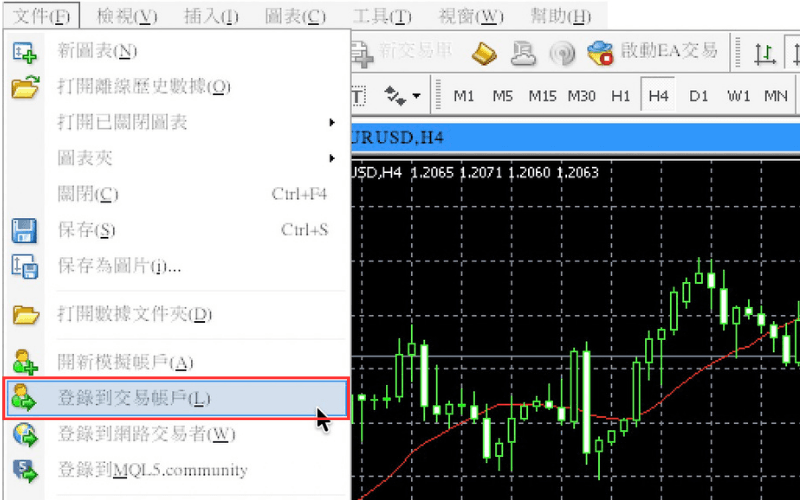Toggle the H4 timeframe button
This screenshot has height=500, width=800.
tap(658, 95)
